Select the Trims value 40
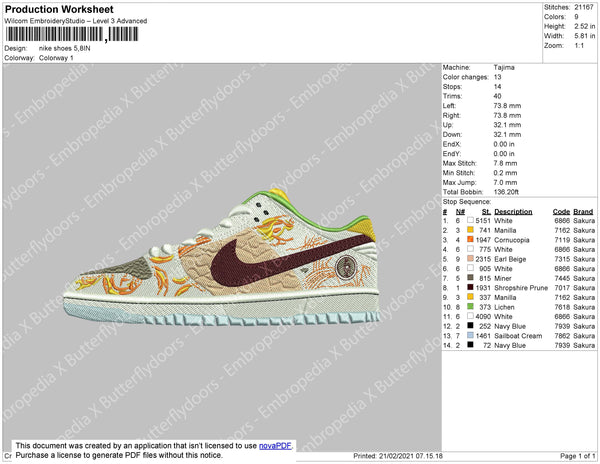This screenshot has height=464, width=600. (x=497, y=96)
